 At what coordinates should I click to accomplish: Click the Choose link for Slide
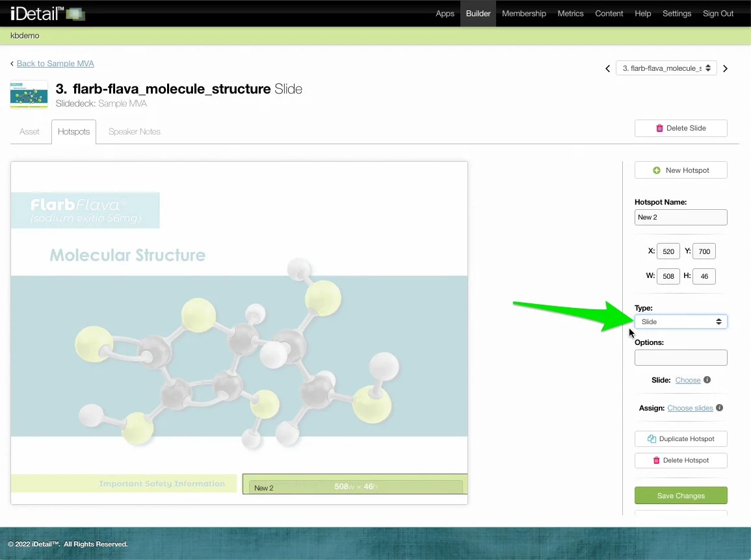pos(688,380)
